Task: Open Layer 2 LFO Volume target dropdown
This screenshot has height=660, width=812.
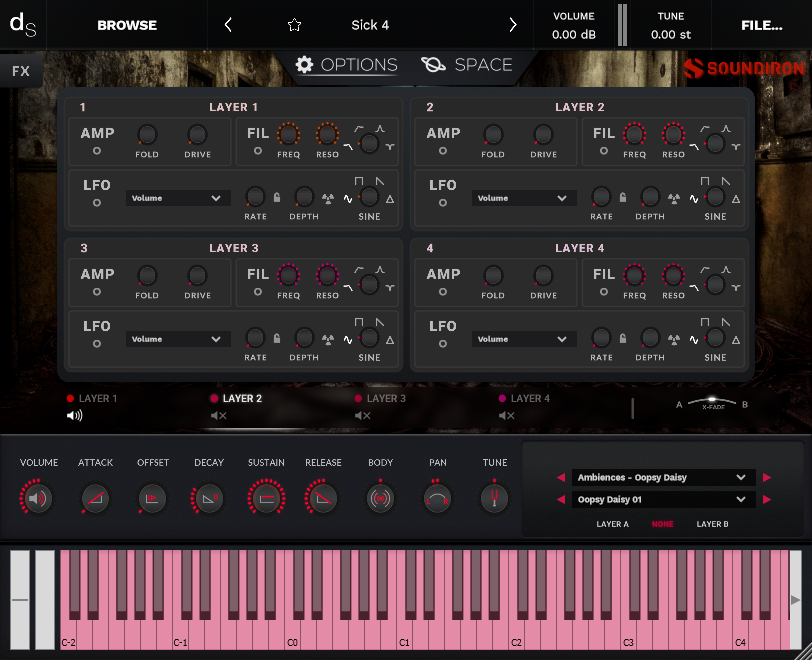Action: point(524,198)
